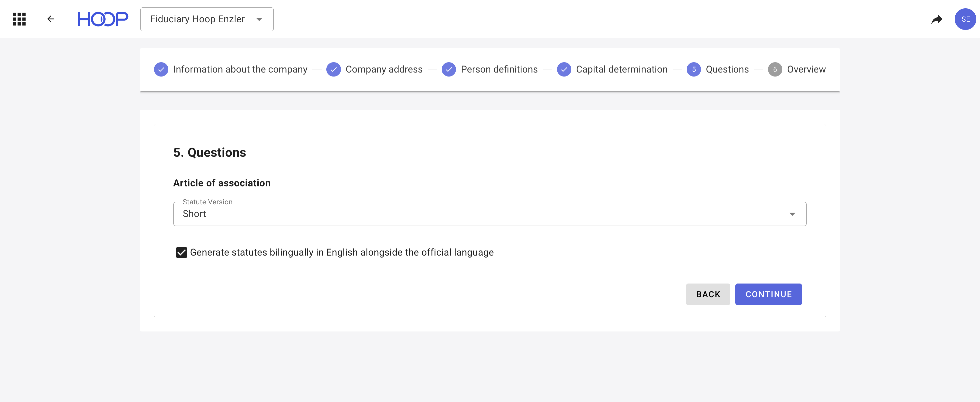Click Person definitions step checkmark icon
The height and width of the screenshot is (402, 980).
(x=449, y=70)
